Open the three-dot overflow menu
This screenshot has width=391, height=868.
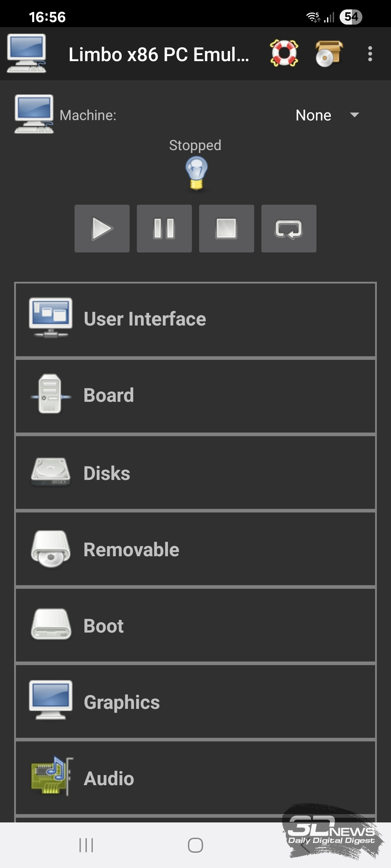pos(370,54)
